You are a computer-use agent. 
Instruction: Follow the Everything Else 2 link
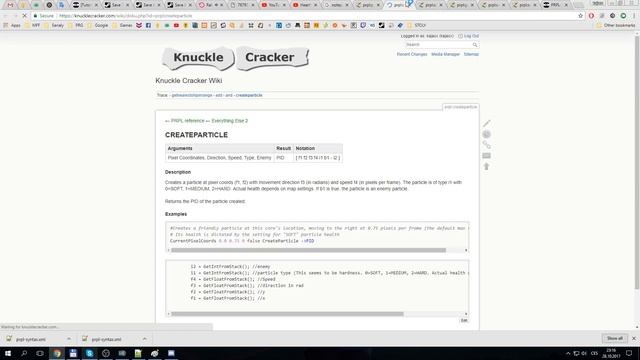tap(230, 121)
